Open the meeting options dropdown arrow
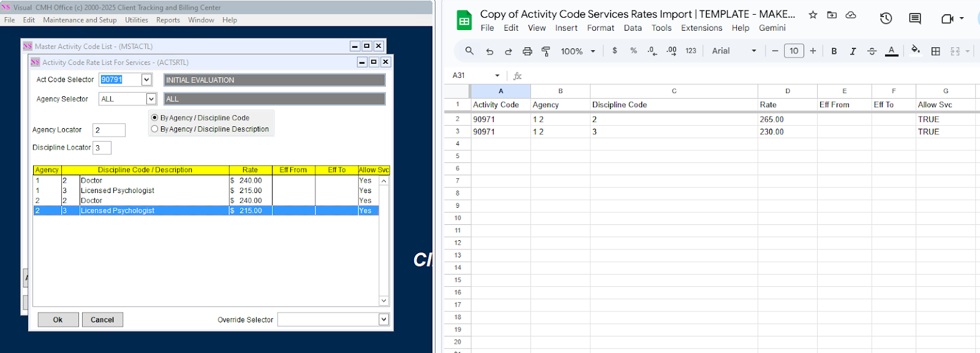 click(x=962, y=18)
